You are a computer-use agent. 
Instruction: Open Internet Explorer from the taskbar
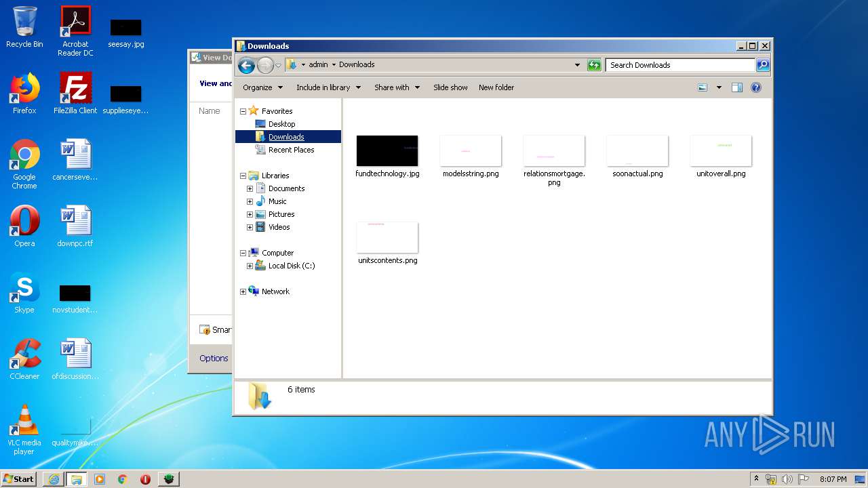pyautogui.click(x=54, y=479)
